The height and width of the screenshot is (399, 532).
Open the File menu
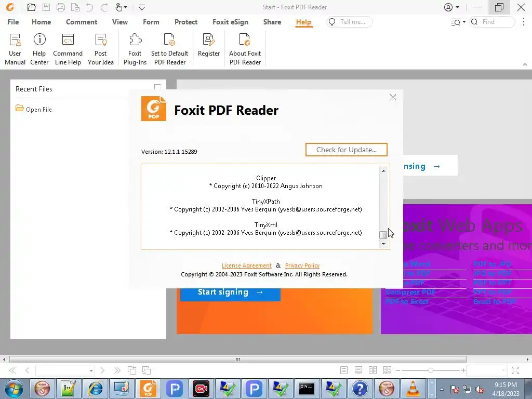(13, 22)
